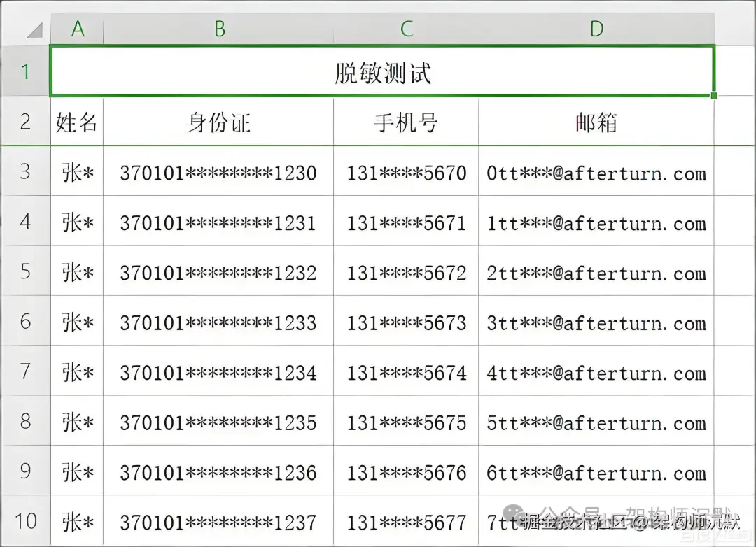Select row 7 header

[x=25, y=371]
